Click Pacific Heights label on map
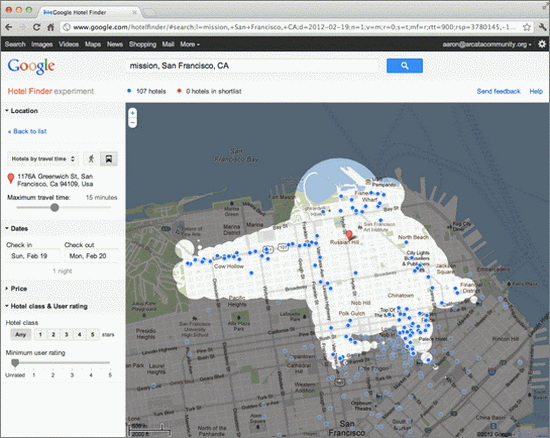The width and height of the screenshot is (550, 438). 237,301
